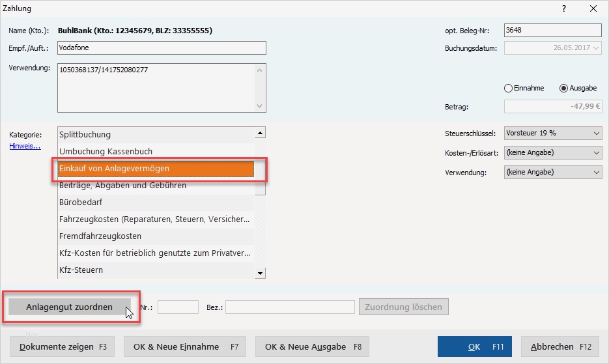Open the Hinweis link
The width and height of the screenshot is (609, 364).
(25, 146)
